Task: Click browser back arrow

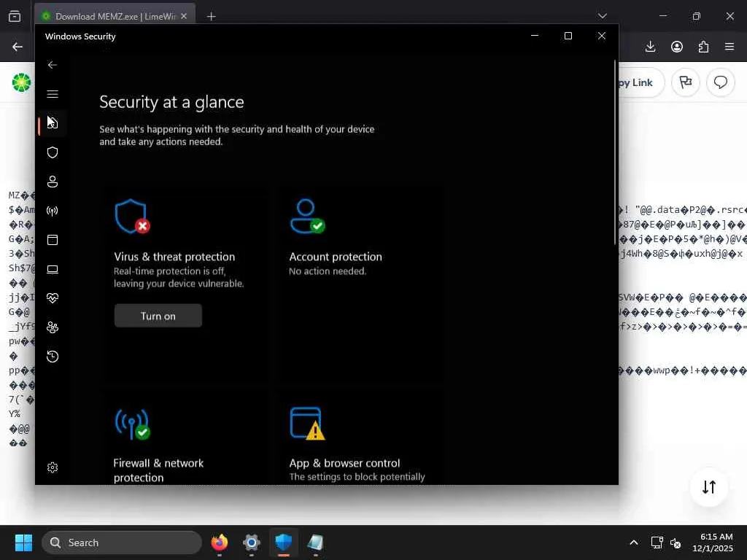Action: (x=18, y=47)
